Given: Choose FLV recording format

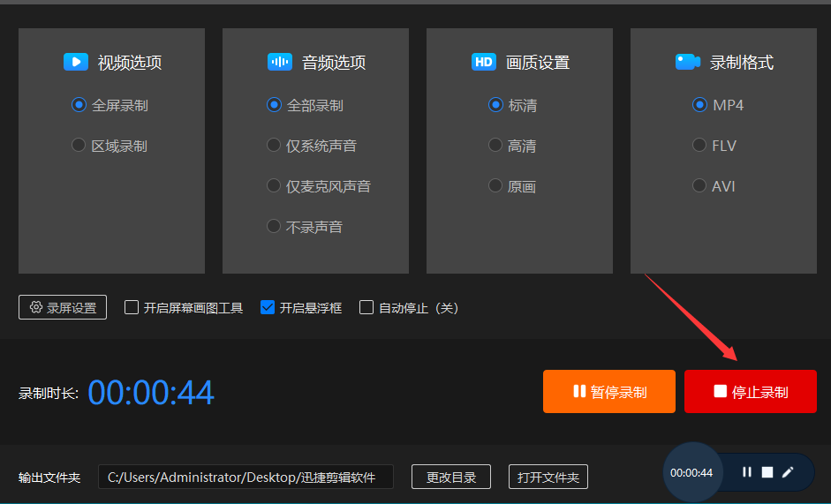Looking at the screenshot, I should pyautogui.click(x=714, y=146).
